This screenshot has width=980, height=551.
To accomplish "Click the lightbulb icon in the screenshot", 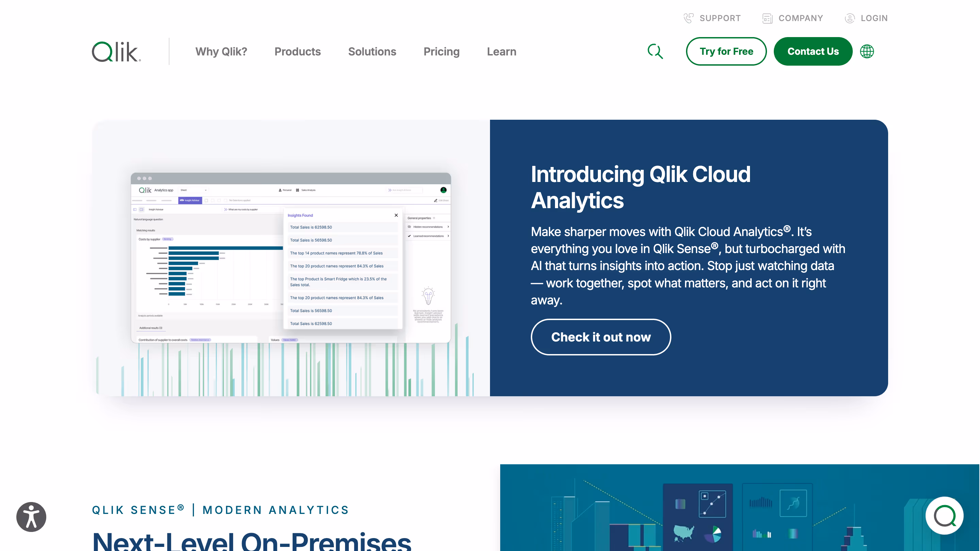I will click(428, 296).
